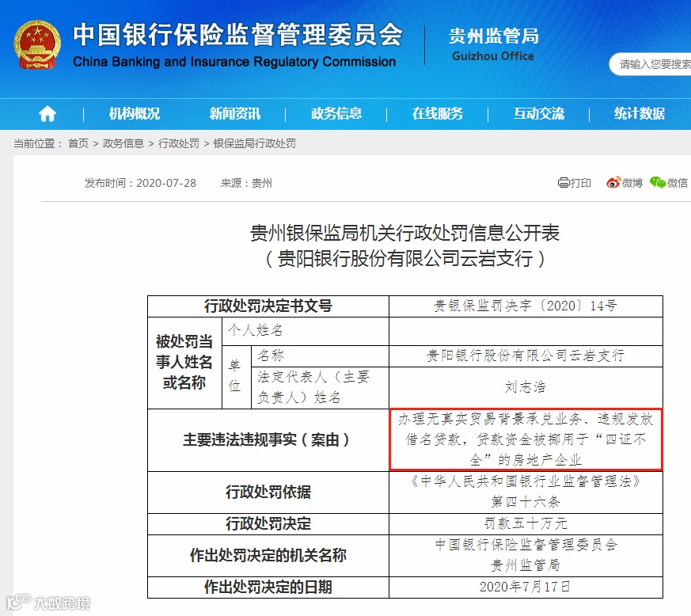Click the label 行政处罚决定
Viewport: 691px width, 616px height.
point(268,523)
